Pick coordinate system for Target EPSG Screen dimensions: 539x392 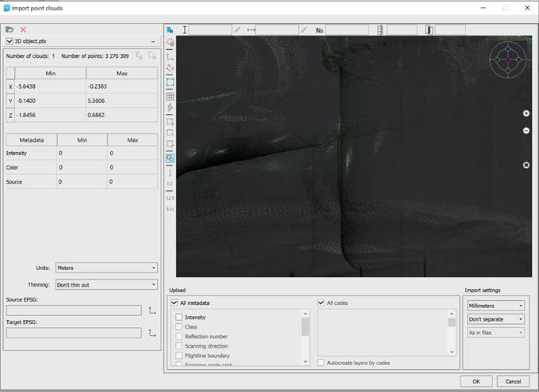152,333
